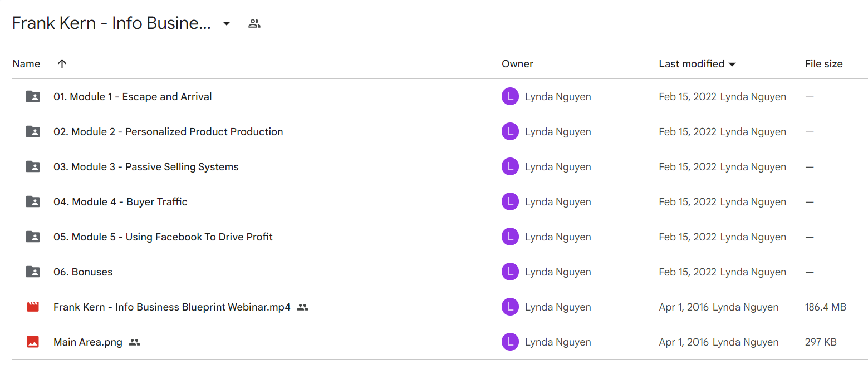Select the shared folder icon for Module 4
This screenshot has width=868, height=379.
point(33,201)
